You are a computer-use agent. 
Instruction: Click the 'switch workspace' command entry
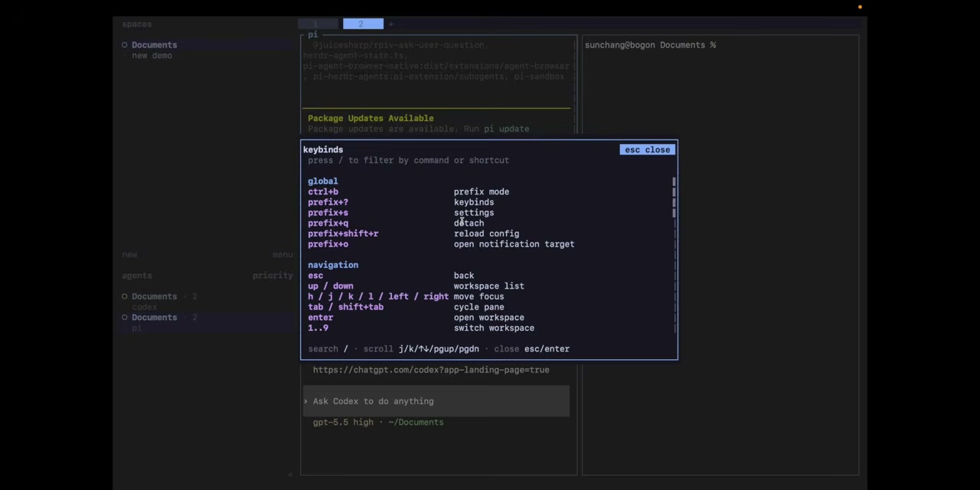pos(494,328)
